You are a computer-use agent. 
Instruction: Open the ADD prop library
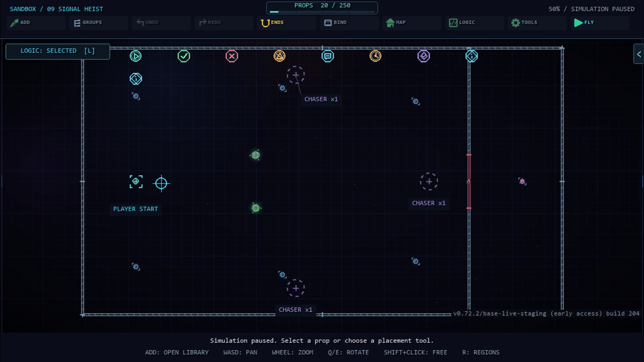(x=36, y=22)
